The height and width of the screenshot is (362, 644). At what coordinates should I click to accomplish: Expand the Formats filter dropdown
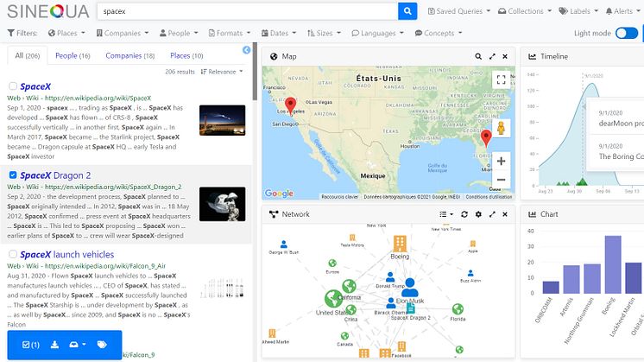(230, 33)
